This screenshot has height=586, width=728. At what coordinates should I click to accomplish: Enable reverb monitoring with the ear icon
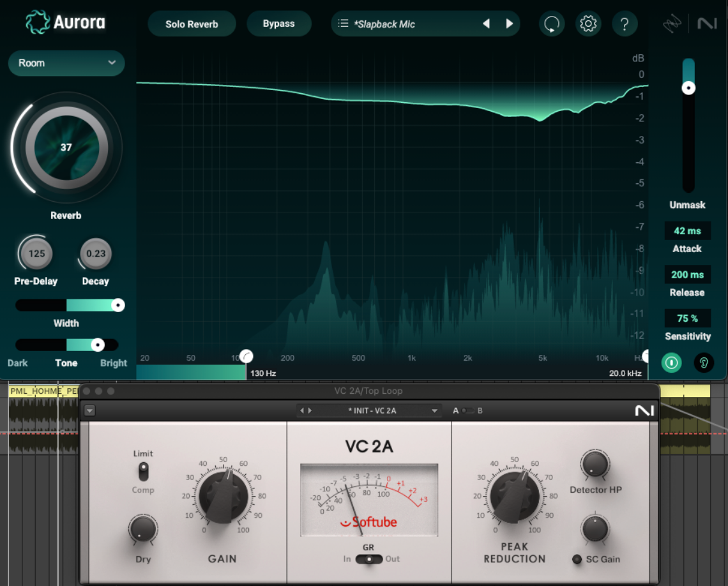point(703,363)
